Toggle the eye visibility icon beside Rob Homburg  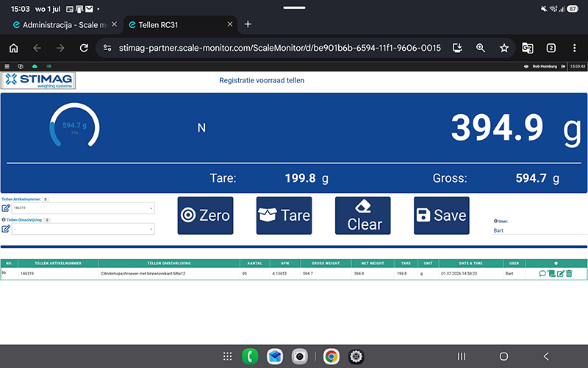coord(526,66)
